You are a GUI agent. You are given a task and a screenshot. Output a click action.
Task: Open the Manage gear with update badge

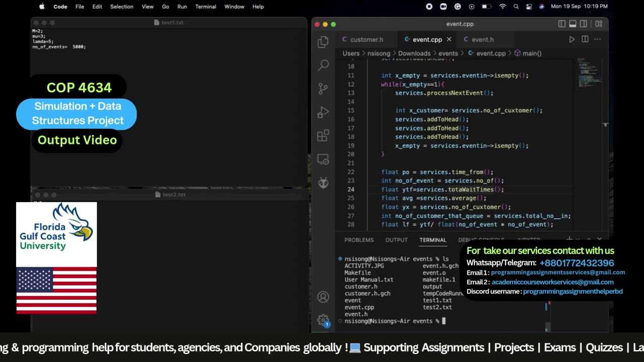pyautogui.click(x=323, y=320)
